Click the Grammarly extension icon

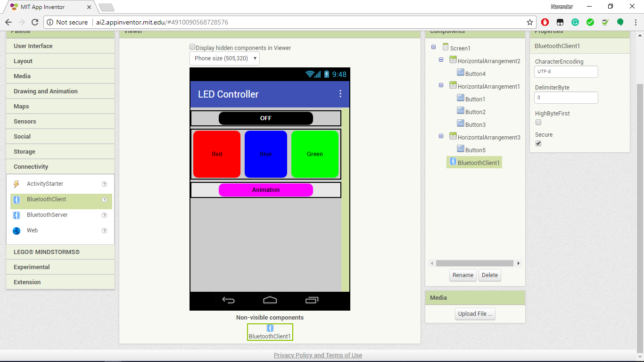575,22
